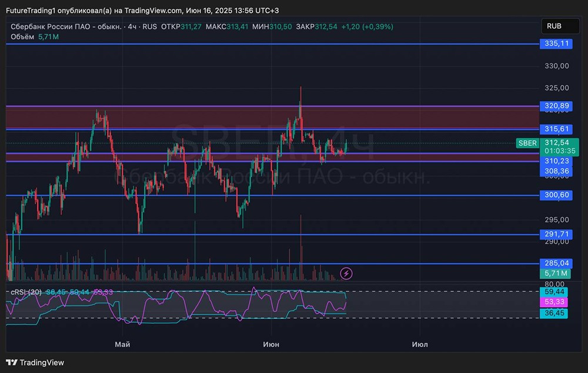588x373 pixels.
Task: Click the TradingView logo at bottom left
Action: pos(35,362)
